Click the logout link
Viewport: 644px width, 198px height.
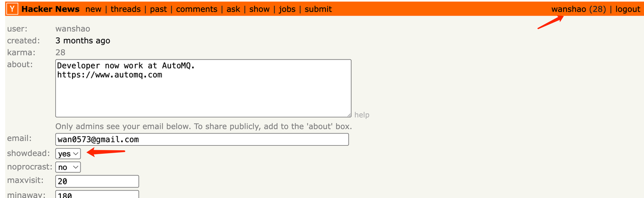tap(628, 9)
